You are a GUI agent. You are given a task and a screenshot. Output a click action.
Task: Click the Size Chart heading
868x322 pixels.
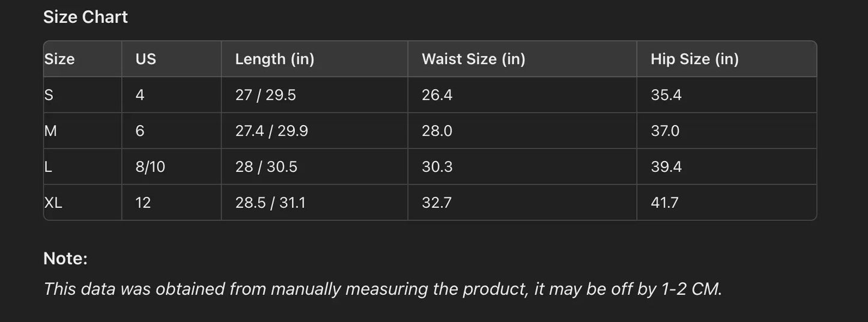click(x=85, y=17)
